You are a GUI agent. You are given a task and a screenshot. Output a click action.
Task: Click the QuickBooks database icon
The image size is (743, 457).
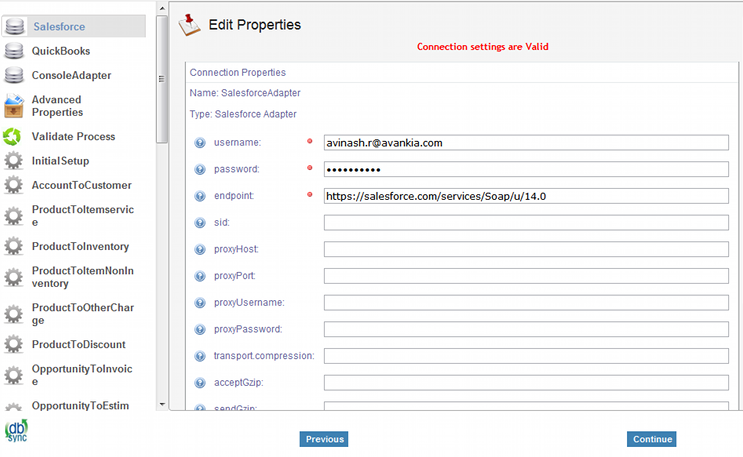[x=14, y=51]
